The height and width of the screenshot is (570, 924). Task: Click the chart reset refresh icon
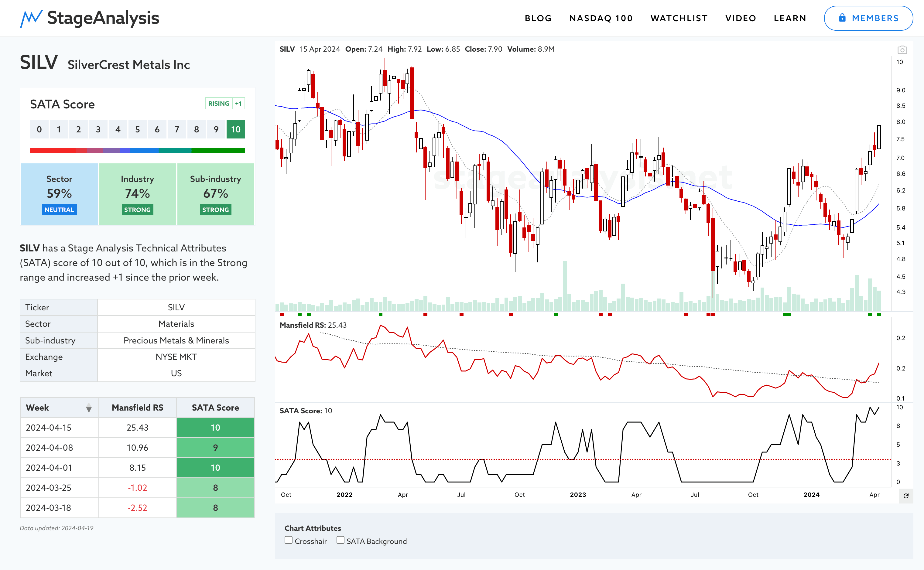(906, 496)
